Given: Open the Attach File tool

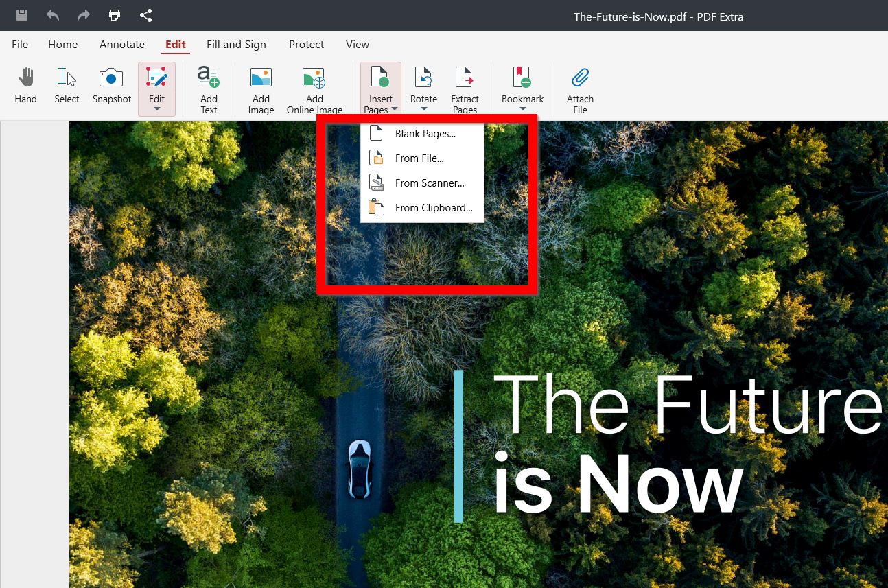Looking at the screenshot, I should 580,86.
